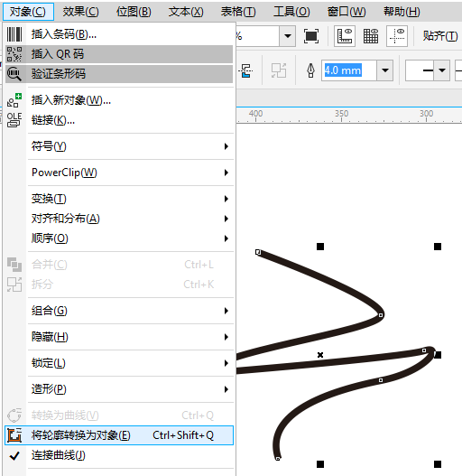The width and height of the screenshot is (462, 476).
Task: Click the convert outline to object icon
Action: point(14,435)
